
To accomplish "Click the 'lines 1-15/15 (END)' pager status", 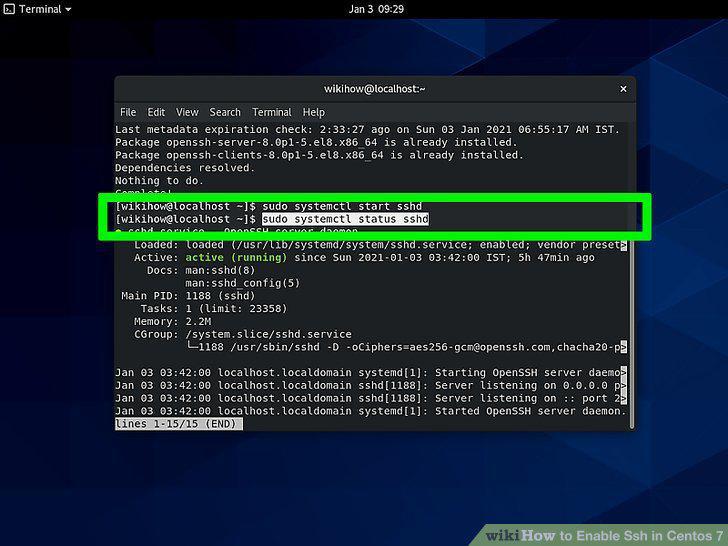I will tap(178, 424).
